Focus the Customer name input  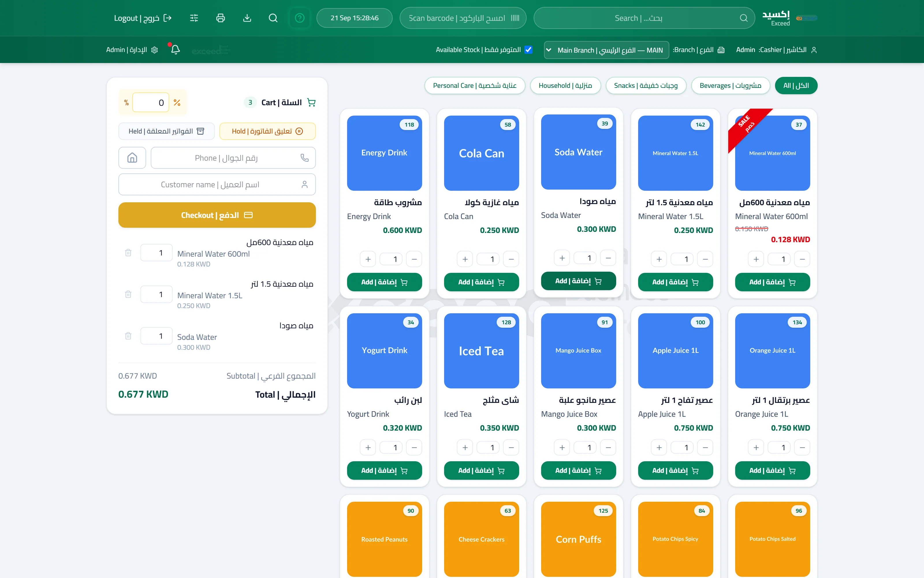(x=217, y=185)
